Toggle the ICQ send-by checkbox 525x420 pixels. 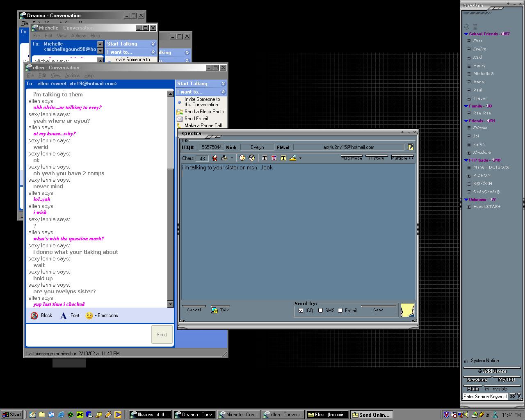301,310
